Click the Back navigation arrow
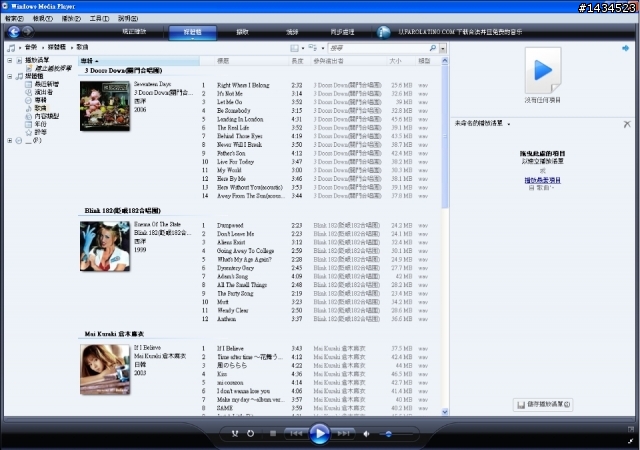Screen dimensions: 640x450 pos(14,32)
